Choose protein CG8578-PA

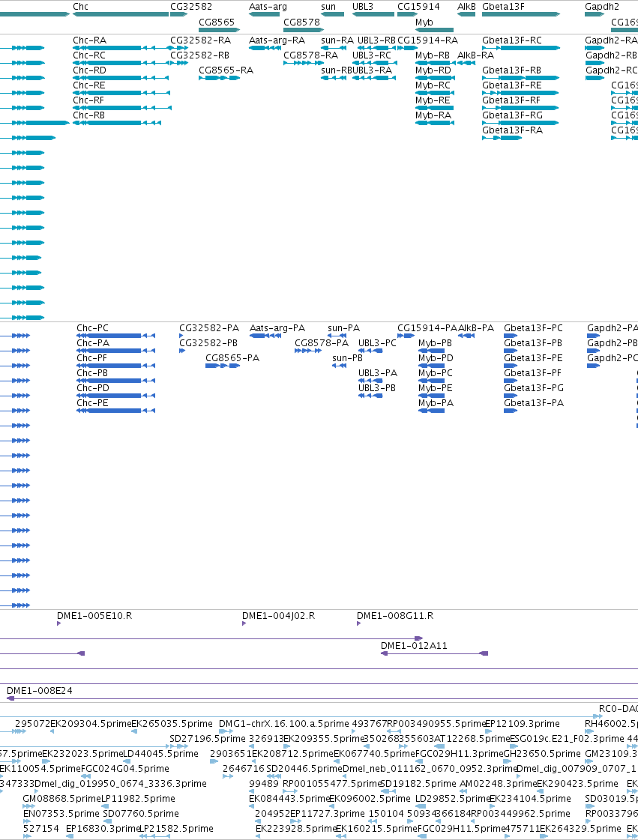(322, 343)
